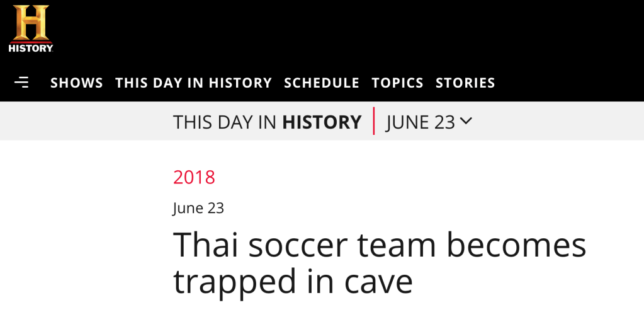644x324 pixels.
Task: Click the bold HISTORY word in the gray banner
Action: click(x=322, y=122)
